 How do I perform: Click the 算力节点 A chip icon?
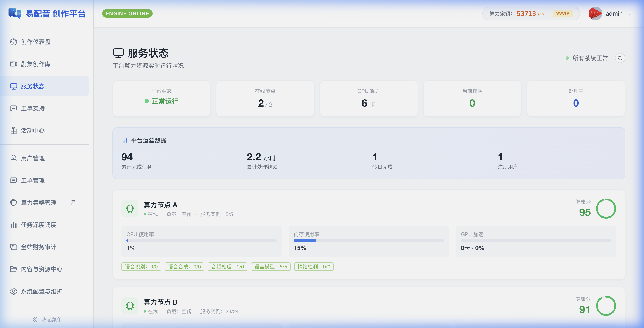point(130,209)
